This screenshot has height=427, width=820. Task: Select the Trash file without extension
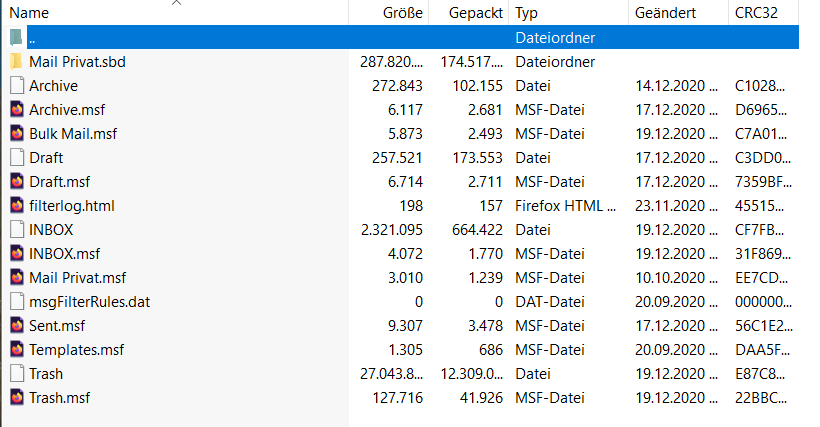tap(46, 374)
